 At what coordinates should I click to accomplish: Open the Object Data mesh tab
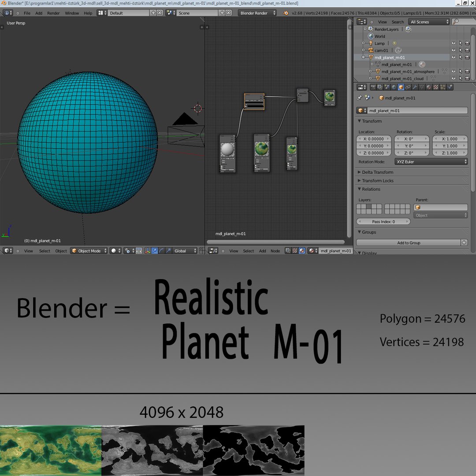click(x=422, y=87)
